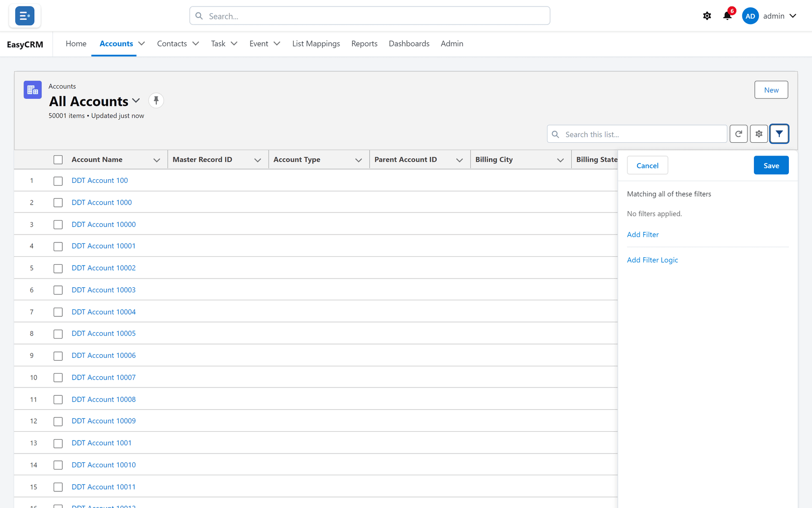Check the box for DDT Account 10003

pos(58,290)
